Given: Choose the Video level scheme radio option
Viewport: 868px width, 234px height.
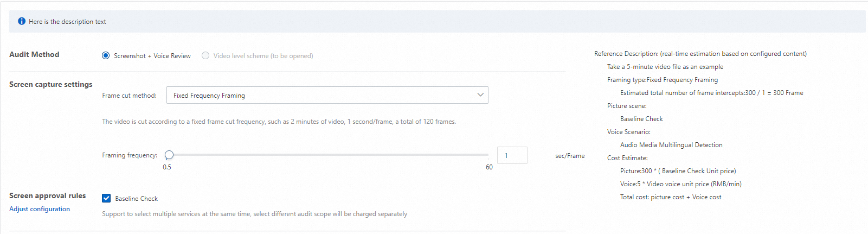Looking at the screenshot, I should [205, 55].
